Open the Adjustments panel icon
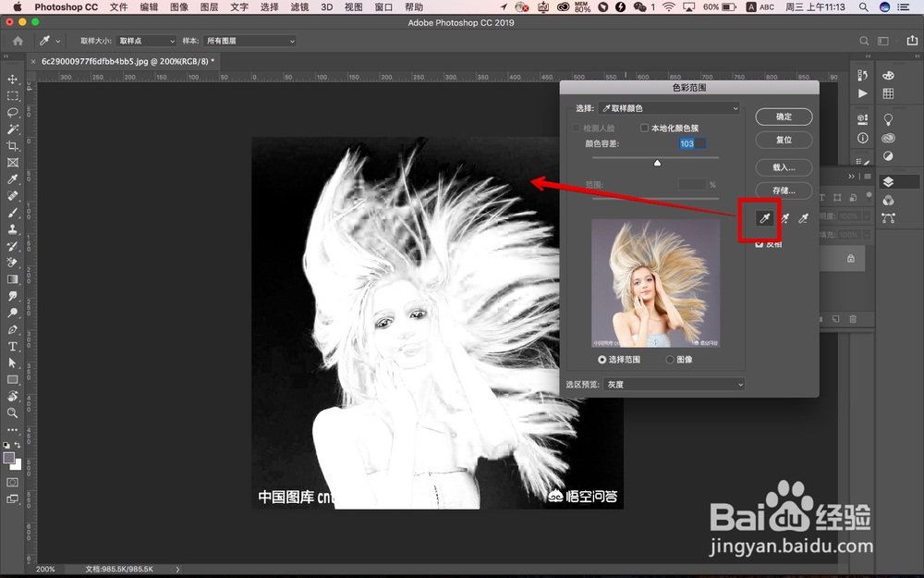 pos(889,156)
